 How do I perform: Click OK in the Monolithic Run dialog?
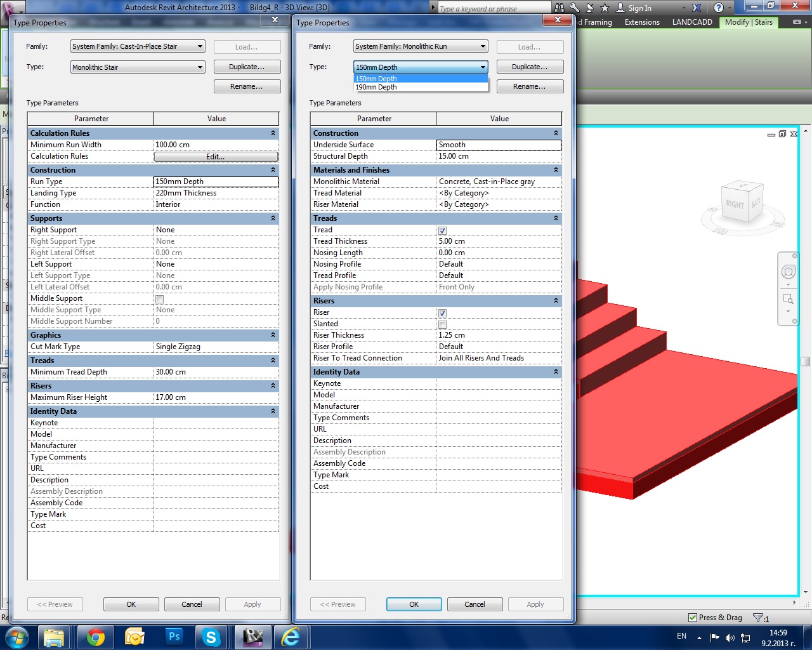414,604
